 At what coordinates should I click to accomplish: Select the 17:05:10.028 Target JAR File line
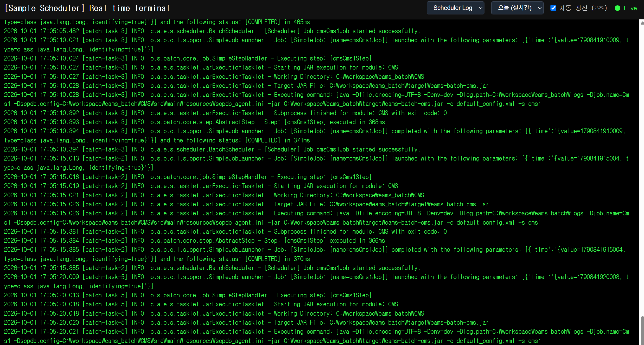point(246,86)
